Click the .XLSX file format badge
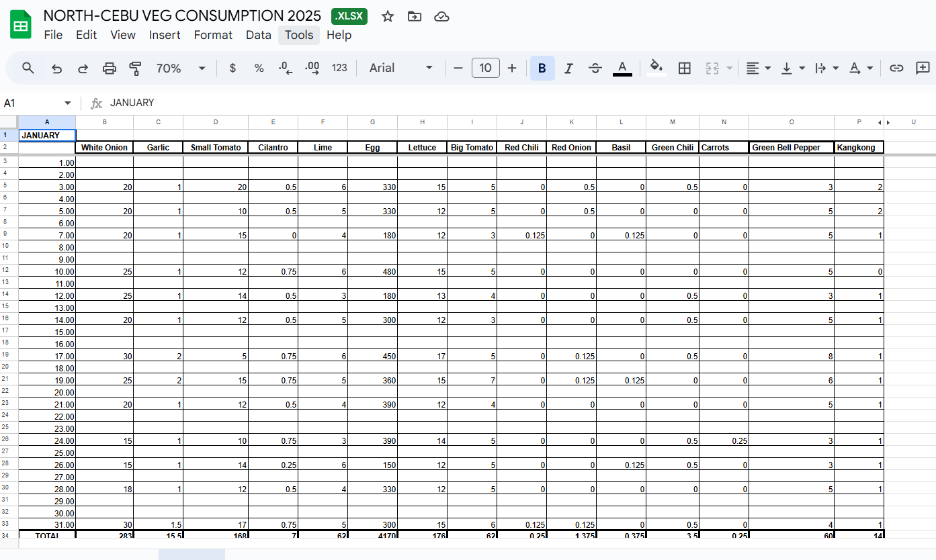The height and width of the screenshot is (560, 936). [349, 17]
